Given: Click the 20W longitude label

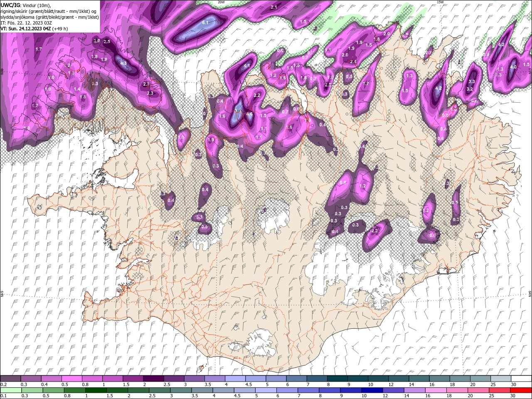Looking at the screenshot, I should coord(221,2).
